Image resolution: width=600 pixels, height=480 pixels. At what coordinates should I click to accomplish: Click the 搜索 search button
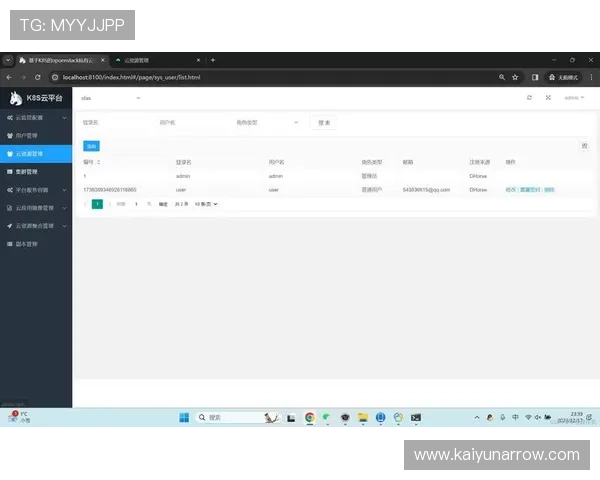pyautogui.click(x=323, y=123)
